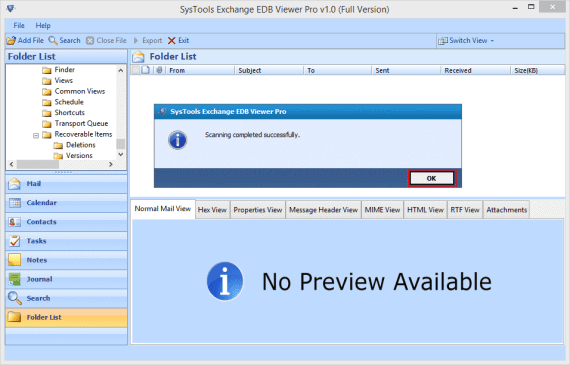The height and width of the screenshot is (365, 570).
Task: Switch to the Attachments tab
Action: pos(506,210)
